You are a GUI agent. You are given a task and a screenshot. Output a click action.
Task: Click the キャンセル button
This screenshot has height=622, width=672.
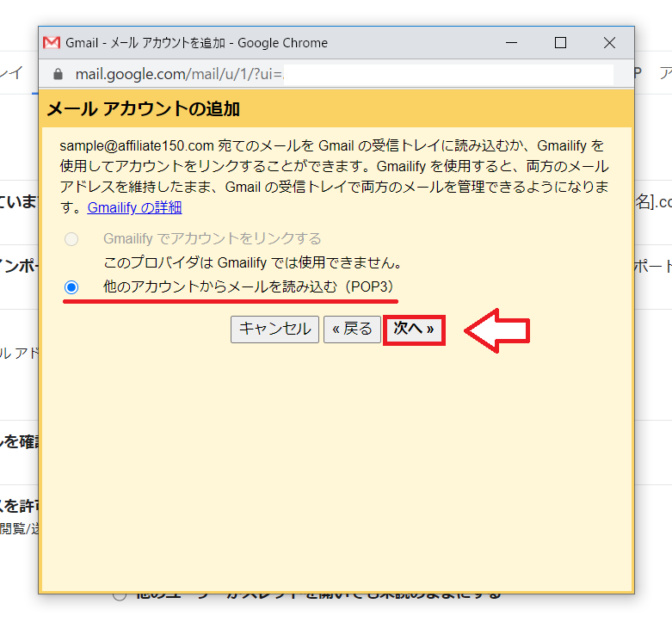click(274, 329)
